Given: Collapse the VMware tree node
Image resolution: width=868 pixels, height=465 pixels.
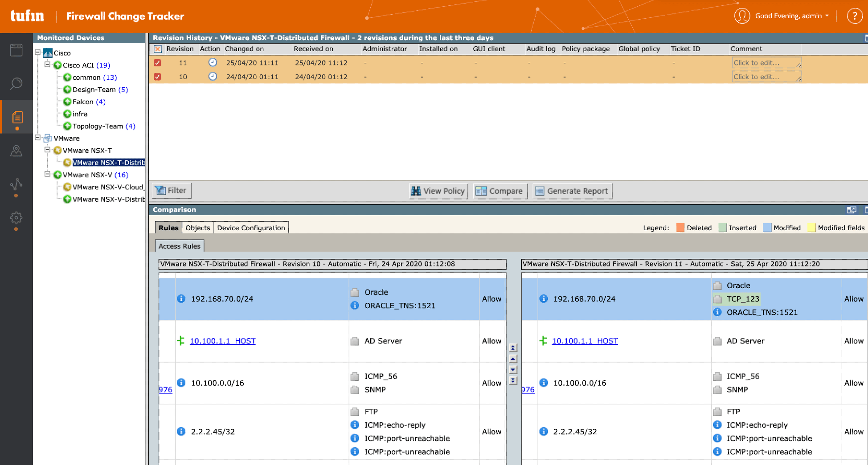Looking at the screenshot, I should [x=38, y=138].
